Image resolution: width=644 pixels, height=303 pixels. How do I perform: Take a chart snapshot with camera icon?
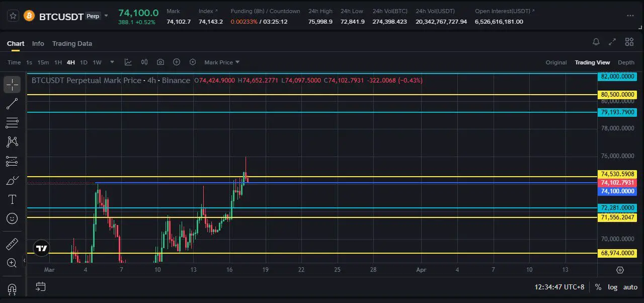pos(160,62)
